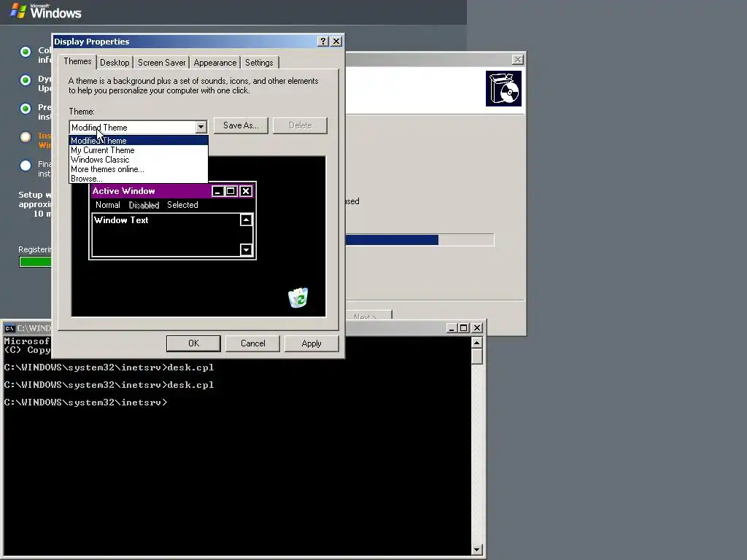This screenshot has height=560, width=747.
Task: Click the Theme combo box dropdown arrow
Action: point(201,127)
